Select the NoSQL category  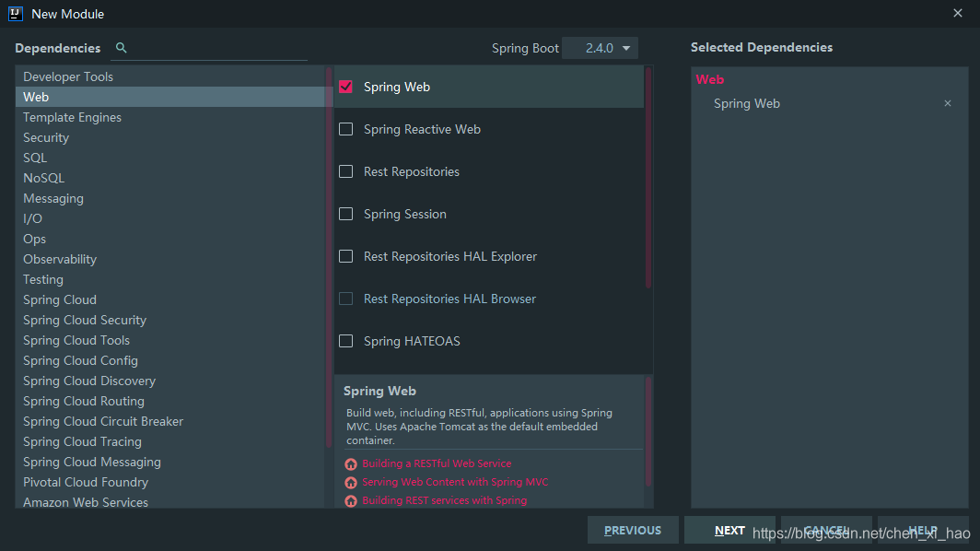170,178
